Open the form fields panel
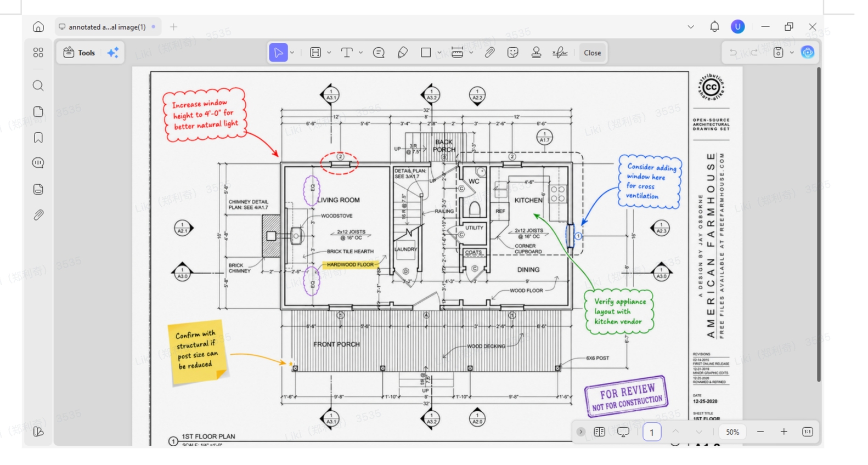The image size is (868, 465). (38, 189)
